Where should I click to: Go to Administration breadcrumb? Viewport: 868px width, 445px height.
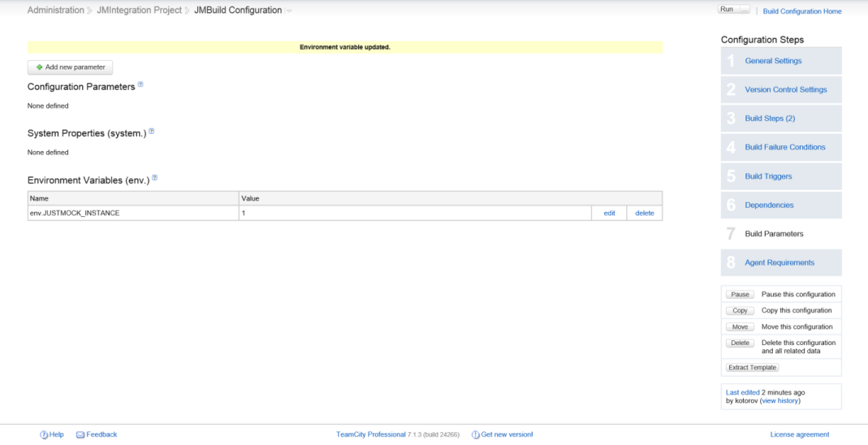(x=56, y=11)
